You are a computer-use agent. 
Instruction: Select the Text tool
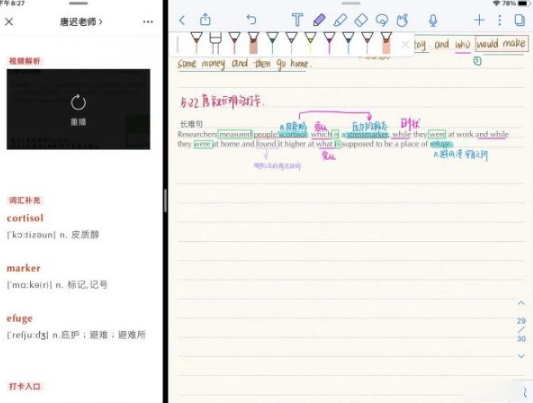tap(297, 20)
